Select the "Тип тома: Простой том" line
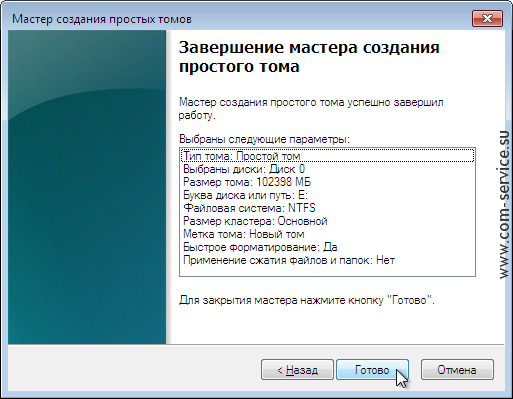This screenshot has width=513, height=399. coord(328,156)
